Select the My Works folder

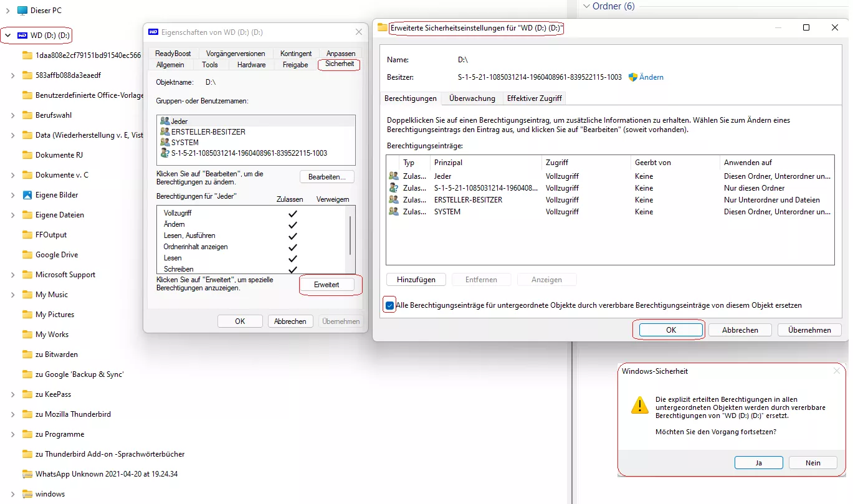click(x=52, y=335)
